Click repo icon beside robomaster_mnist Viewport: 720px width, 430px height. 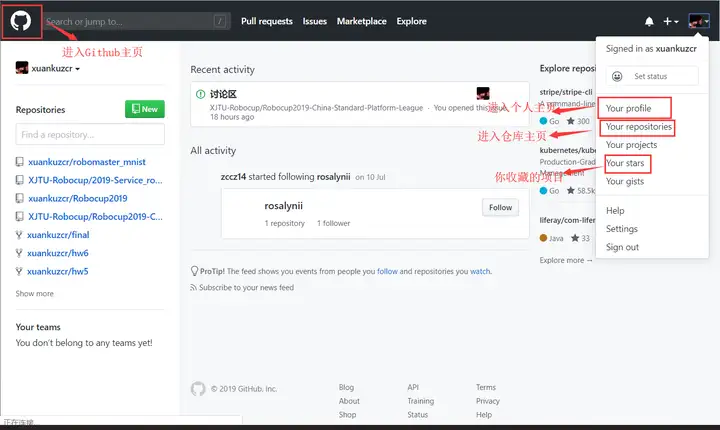19,162
